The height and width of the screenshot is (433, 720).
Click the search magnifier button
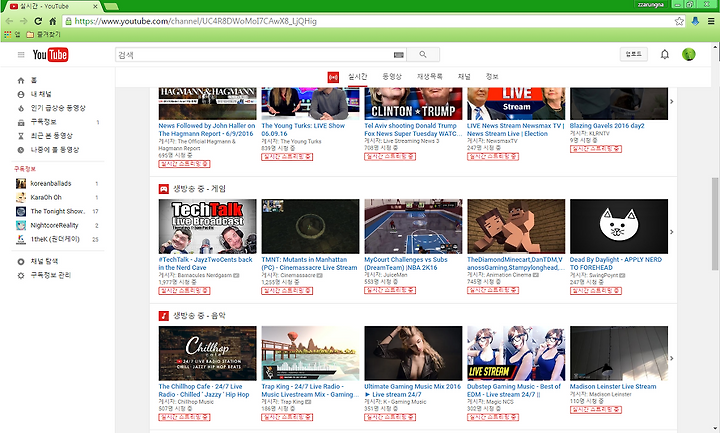(423, 55)
